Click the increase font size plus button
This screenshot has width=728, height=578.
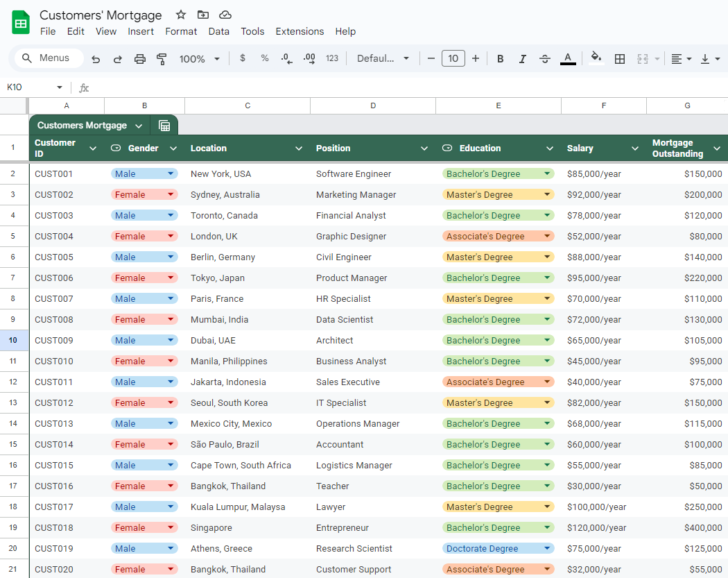[x=475, y=59]
